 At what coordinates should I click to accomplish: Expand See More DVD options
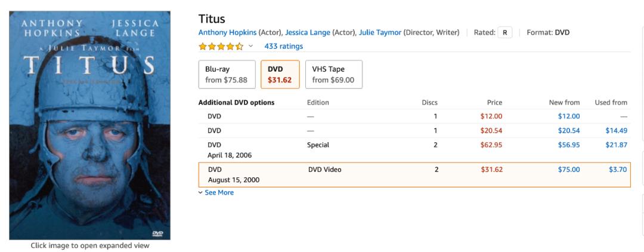(x=218, y=193)
